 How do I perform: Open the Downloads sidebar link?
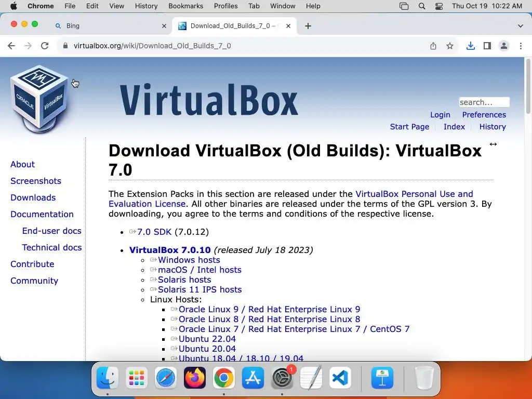pos(33,197)
